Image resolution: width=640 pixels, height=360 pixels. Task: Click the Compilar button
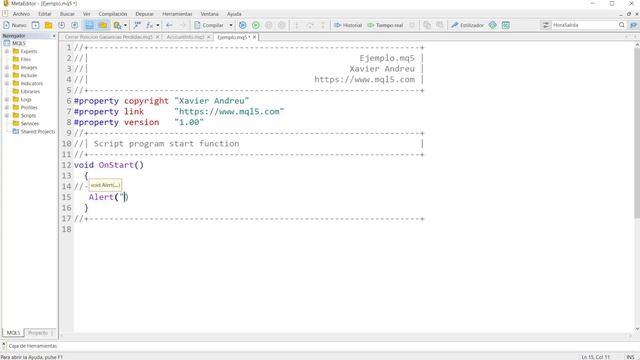coord(209,25)
